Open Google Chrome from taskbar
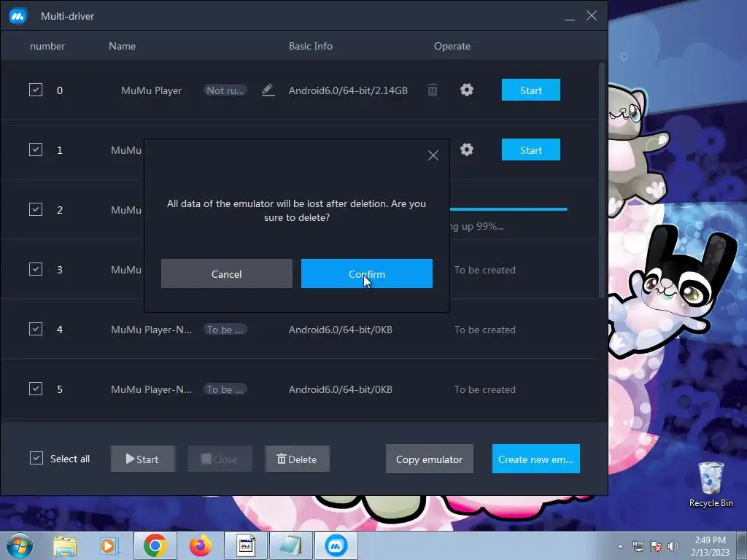Viewport: 747px width, 560px height. 155,545
